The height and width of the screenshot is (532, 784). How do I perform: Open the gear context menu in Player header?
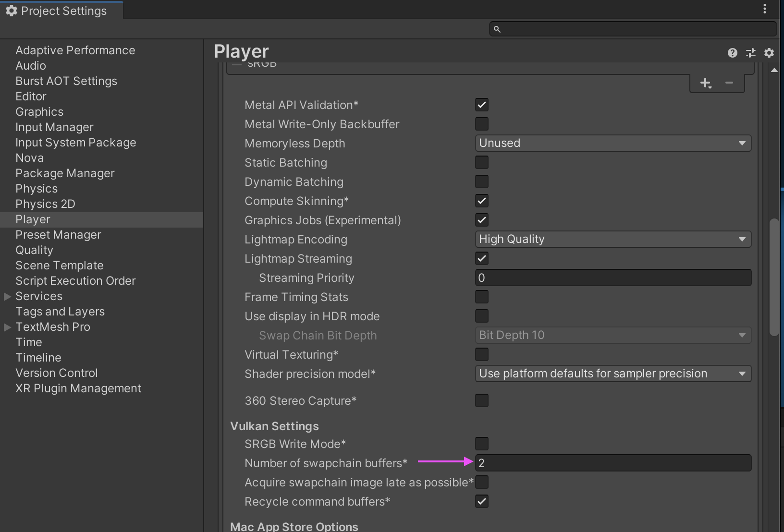click(x=769, y=53)
